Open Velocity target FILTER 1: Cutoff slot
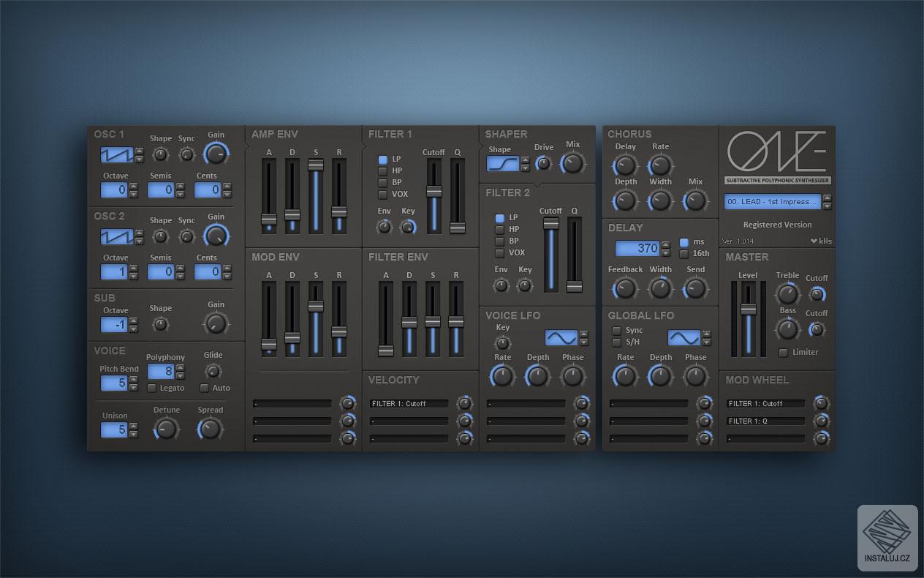The height and width of the screenshot is (578, 924). (x=409, y=403)
